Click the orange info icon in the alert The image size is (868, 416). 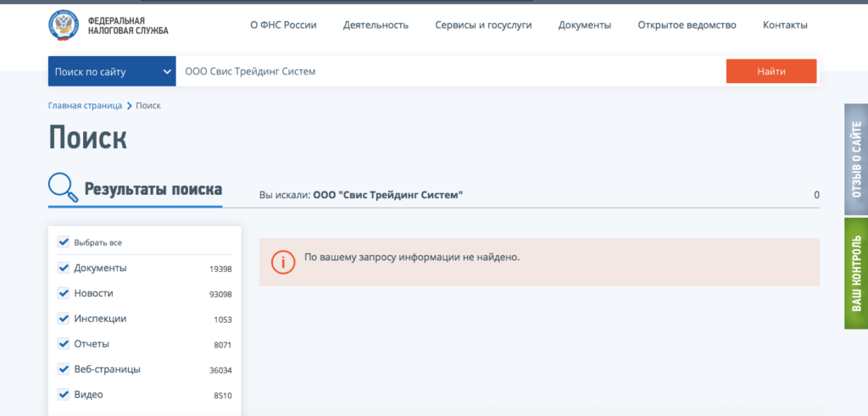coord(282,262)
